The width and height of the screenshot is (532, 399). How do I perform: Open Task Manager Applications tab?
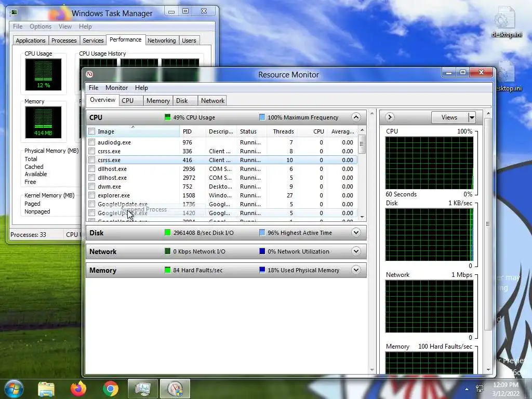[31, 41]
